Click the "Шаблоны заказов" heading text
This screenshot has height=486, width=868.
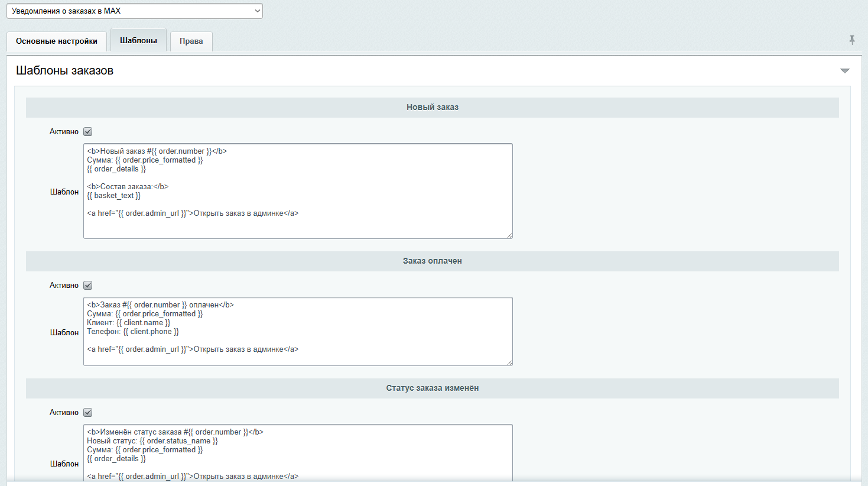click(65, 70)
